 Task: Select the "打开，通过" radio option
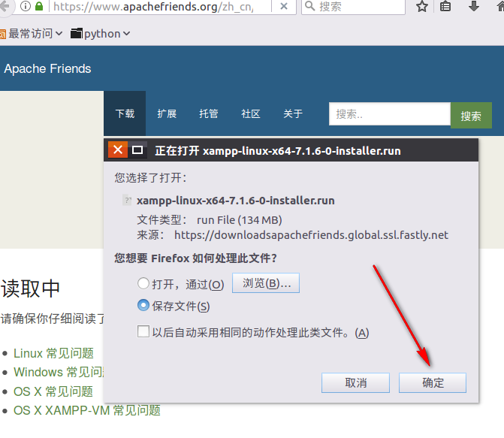pyautogui.click(x=143, y=283)
